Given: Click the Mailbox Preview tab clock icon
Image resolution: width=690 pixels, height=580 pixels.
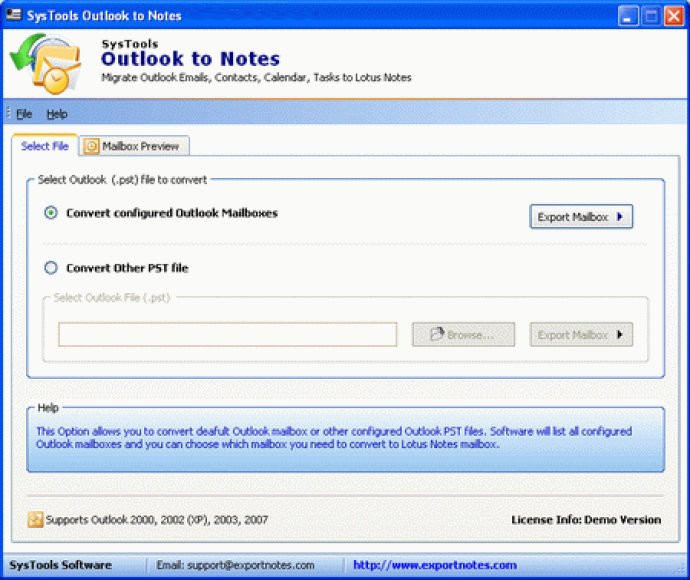Looking at the screenshot, I should pyautogui.click(x=92, y=146).
